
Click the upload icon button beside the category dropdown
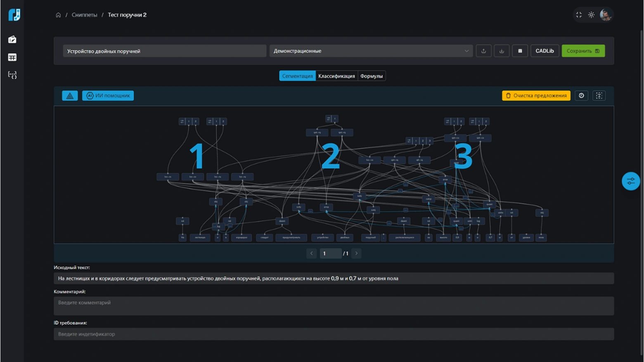pyautogui.click(x=483, y=51)
